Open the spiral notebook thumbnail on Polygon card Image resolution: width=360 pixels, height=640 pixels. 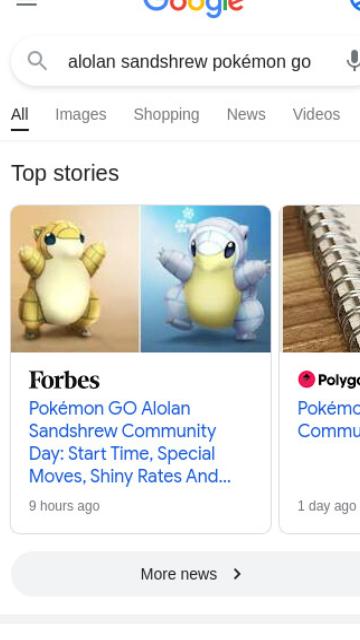pos(321,279)
